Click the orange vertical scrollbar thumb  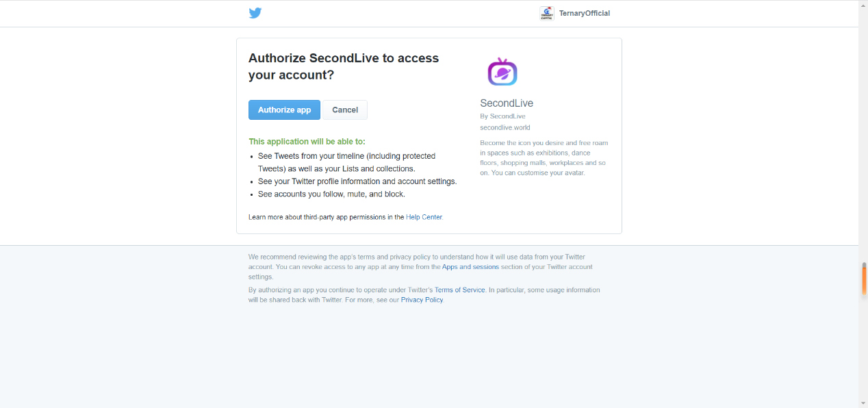tap(864, 279)
